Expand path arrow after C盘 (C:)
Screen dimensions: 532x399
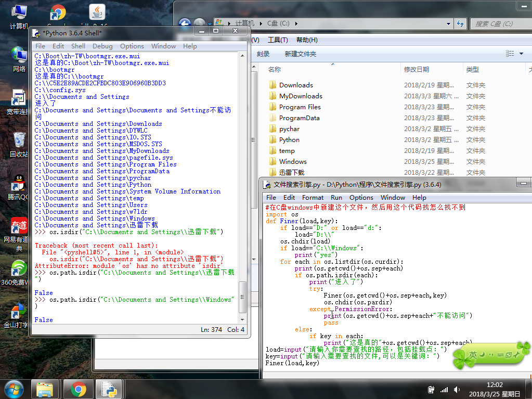[296, 23]
